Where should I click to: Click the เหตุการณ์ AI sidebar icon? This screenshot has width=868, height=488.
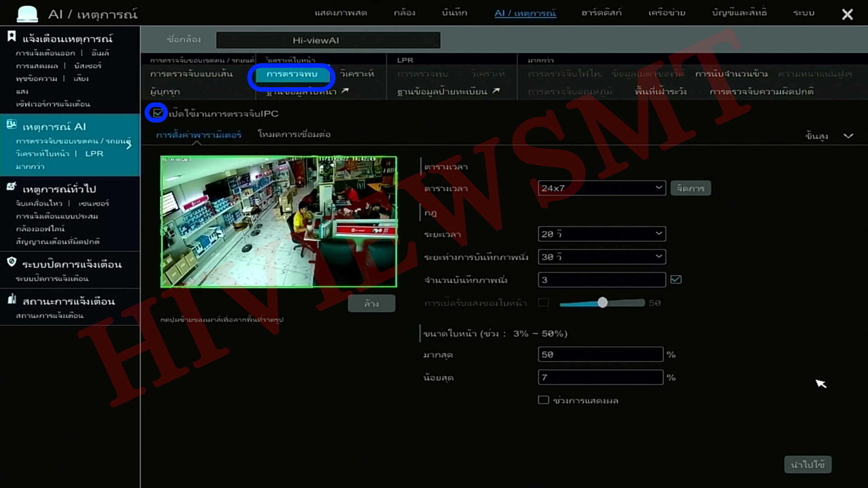(12, 125)
